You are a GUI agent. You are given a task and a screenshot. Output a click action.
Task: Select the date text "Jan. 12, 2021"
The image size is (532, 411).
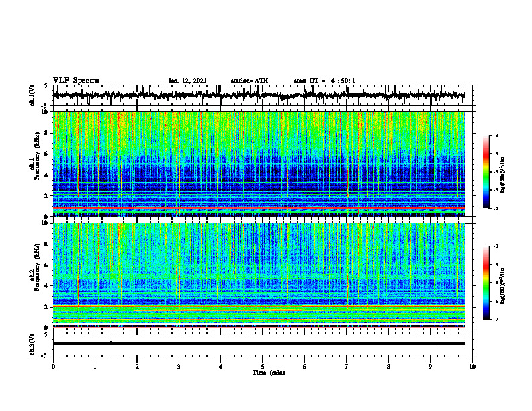tap(187, 81)
